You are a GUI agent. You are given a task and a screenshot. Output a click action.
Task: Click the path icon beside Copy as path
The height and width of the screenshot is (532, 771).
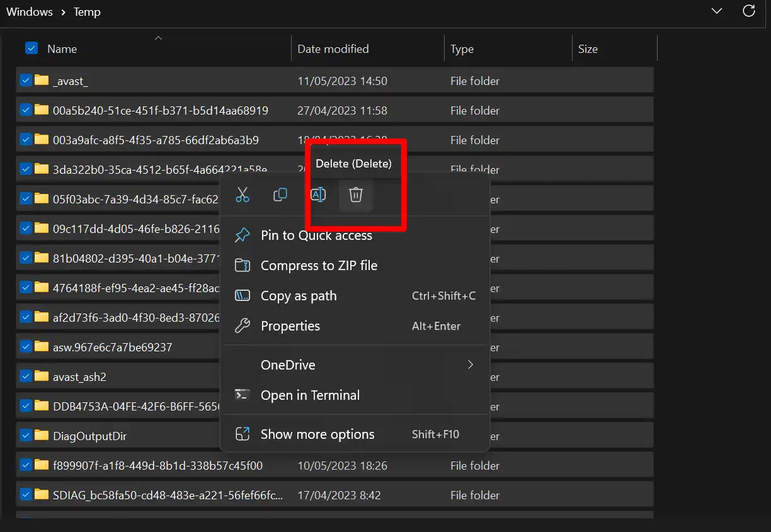click(243, 296)
